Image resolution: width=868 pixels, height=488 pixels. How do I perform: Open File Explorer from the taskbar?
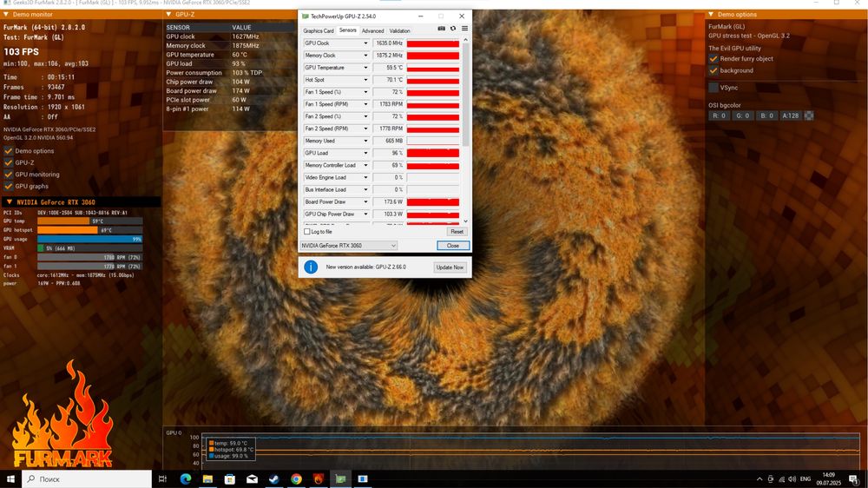pyautogui.click(x=207, y=478)
